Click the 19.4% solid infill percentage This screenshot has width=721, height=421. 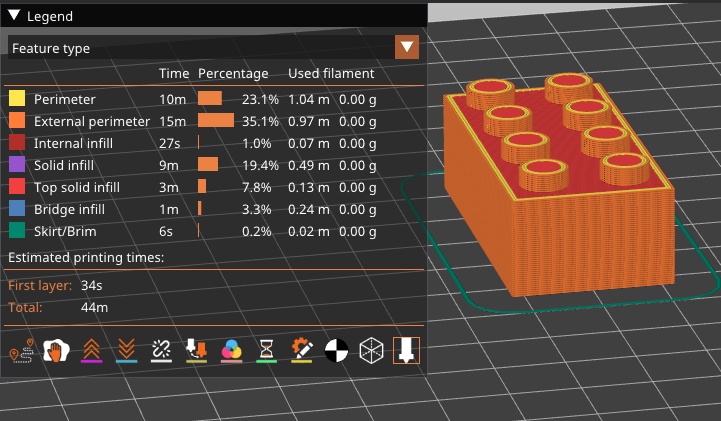pos(260,165)
